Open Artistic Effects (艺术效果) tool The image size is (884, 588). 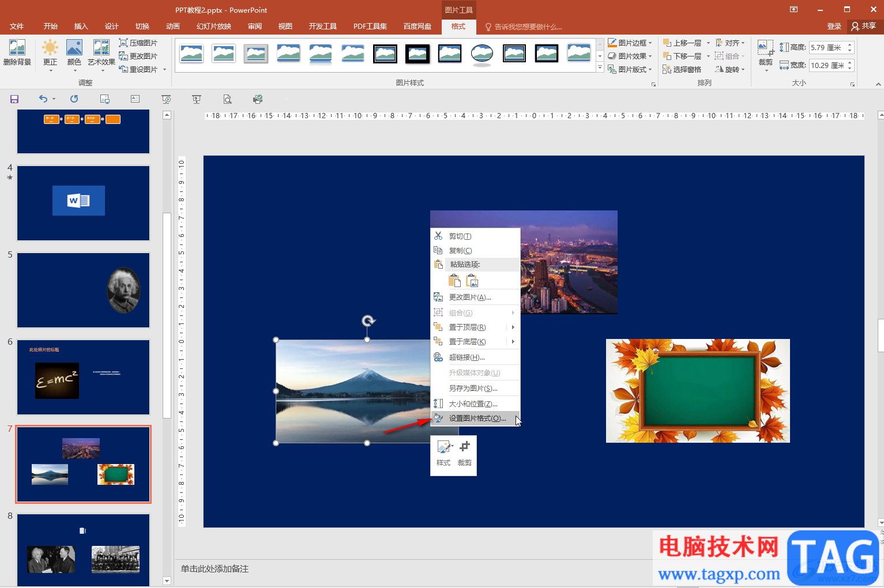pyautogui.click(x=101, y=55)
